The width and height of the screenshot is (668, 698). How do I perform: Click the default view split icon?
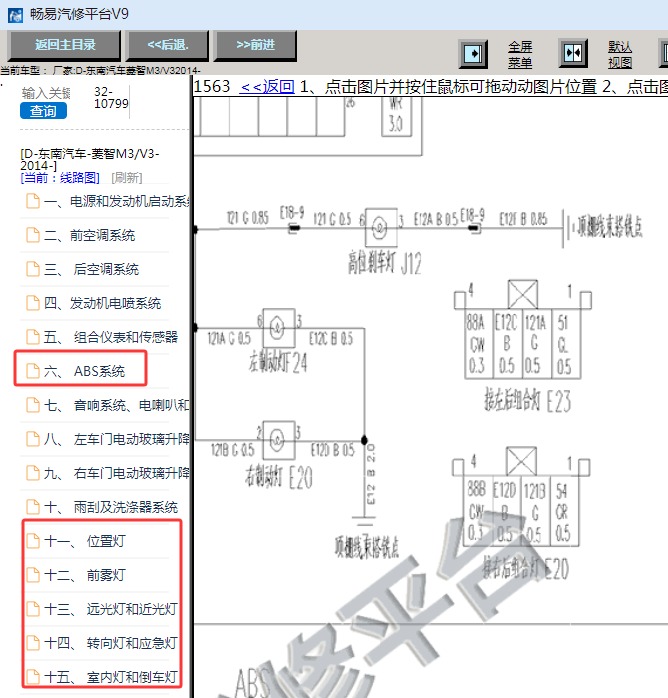point(573,53)
